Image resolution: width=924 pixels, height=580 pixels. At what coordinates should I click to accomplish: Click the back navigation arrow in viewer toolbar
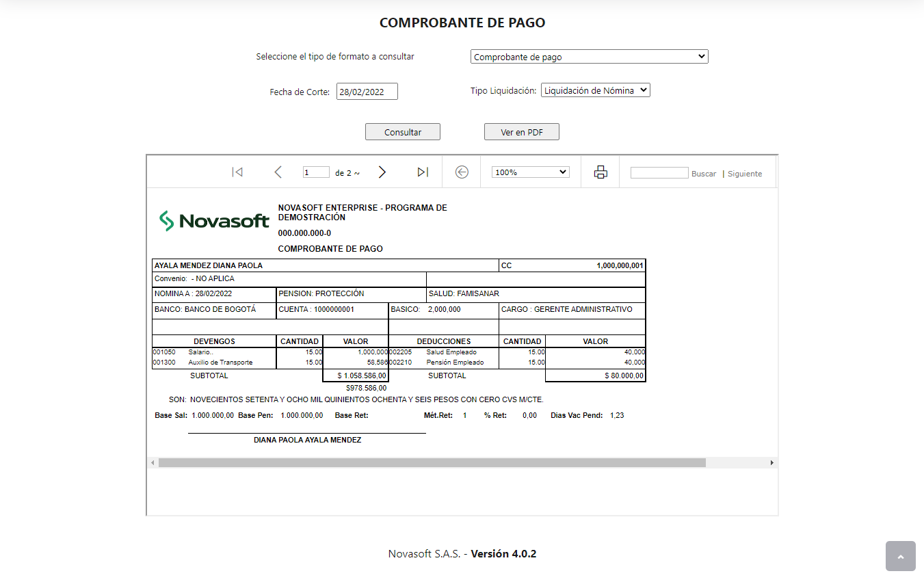461,172
